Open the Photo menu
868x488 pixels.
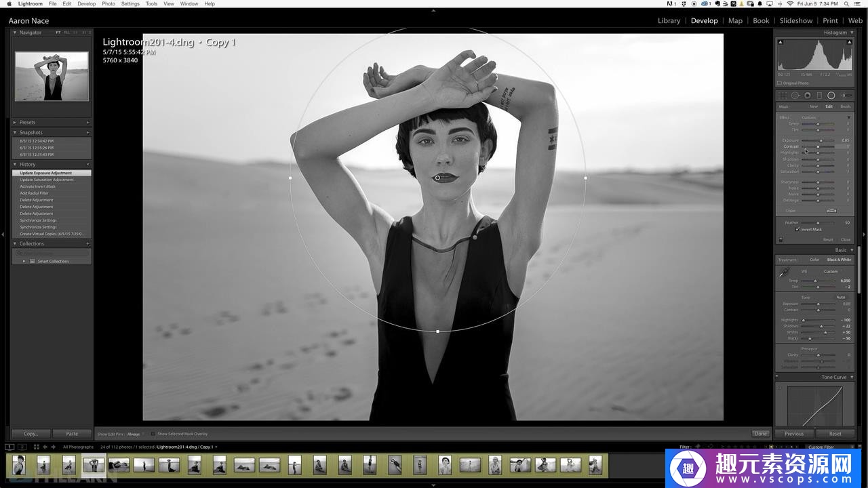point(108,4)
